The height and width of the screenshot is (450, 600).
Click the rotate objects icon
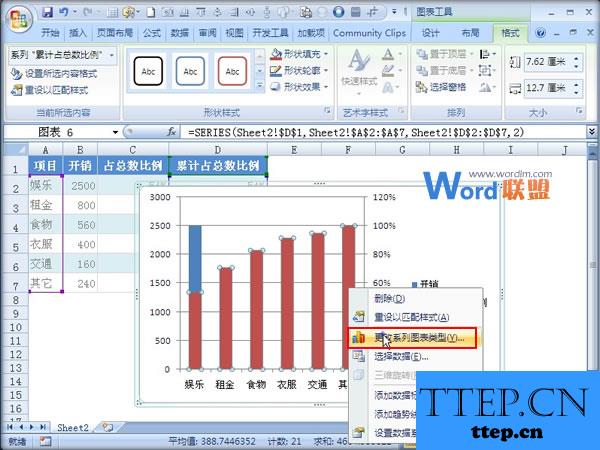(487, 87)
